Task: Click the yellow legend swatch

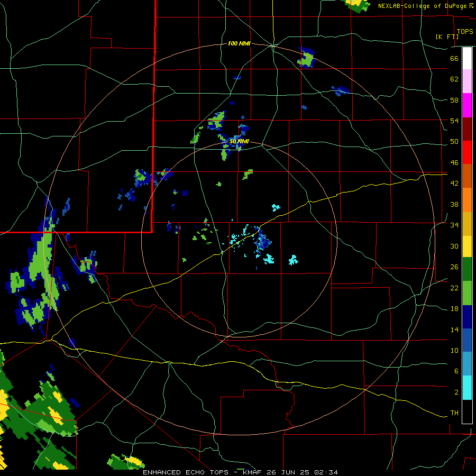Action: pyautogui.click(x=467, y=246)
